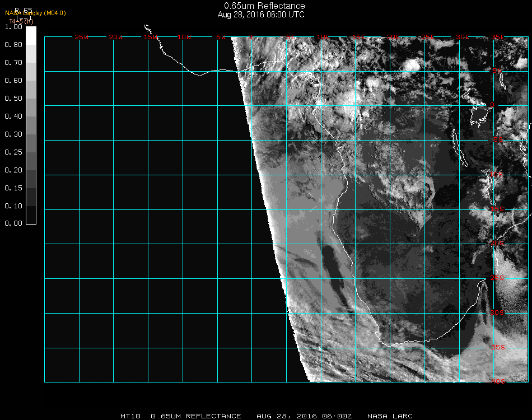
Task: Click the "NASA Langley (M04.0)" label
Action: (x=35, y=13)
